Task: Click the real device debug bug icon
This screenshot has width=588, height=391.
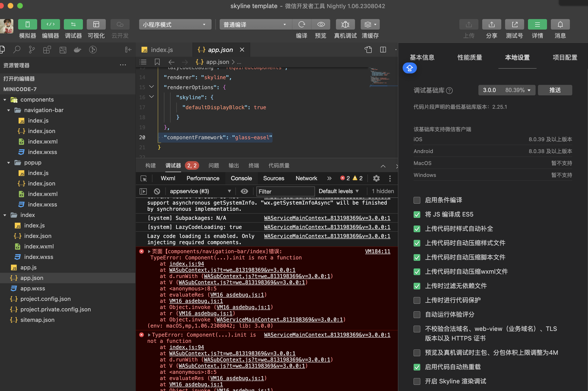Action: point(345,24)
